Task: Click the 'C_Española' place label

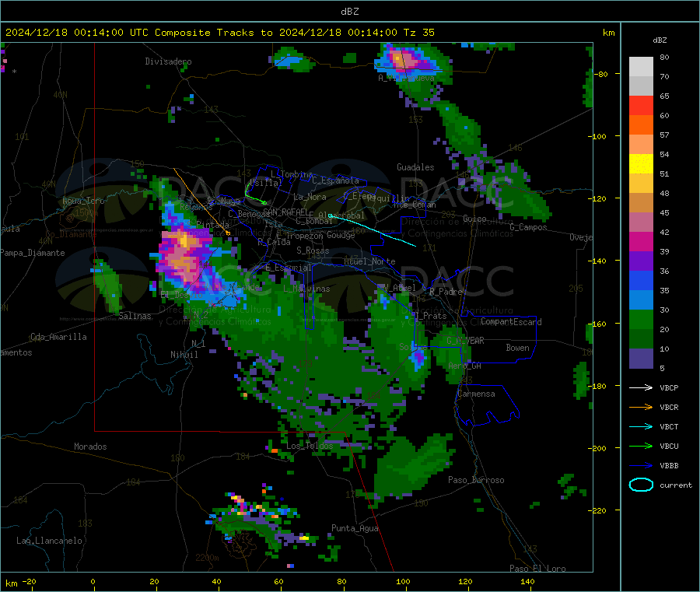Action: 336,180
